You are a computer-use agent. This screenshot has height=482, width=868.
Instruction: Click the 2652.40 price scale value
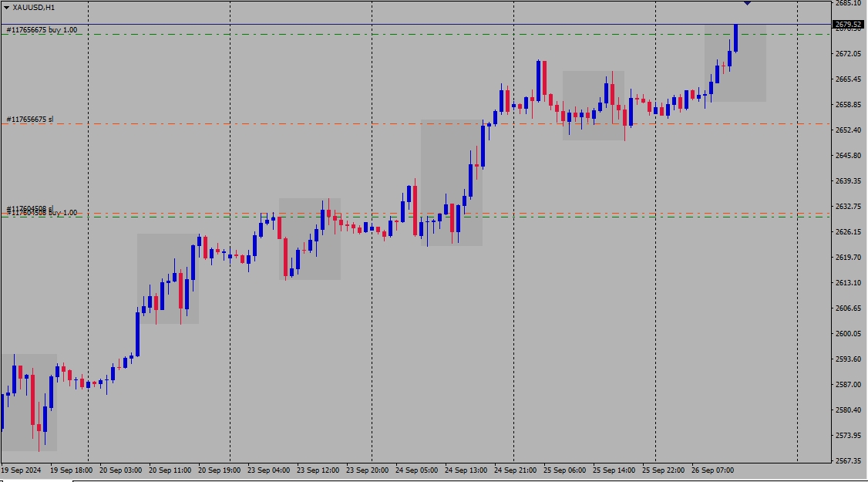[848, 130]
